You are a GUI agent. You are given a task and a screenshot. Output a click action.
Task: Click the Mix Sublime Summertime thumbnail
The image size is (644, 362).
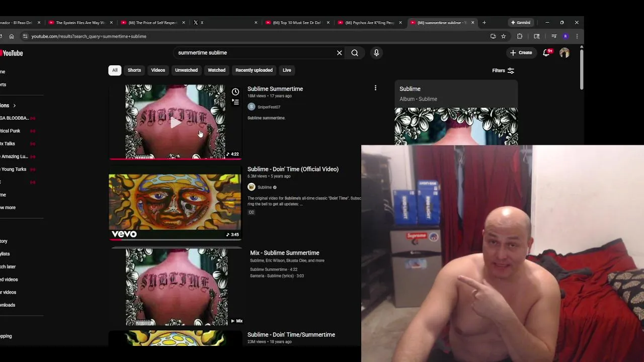[177, 287]
